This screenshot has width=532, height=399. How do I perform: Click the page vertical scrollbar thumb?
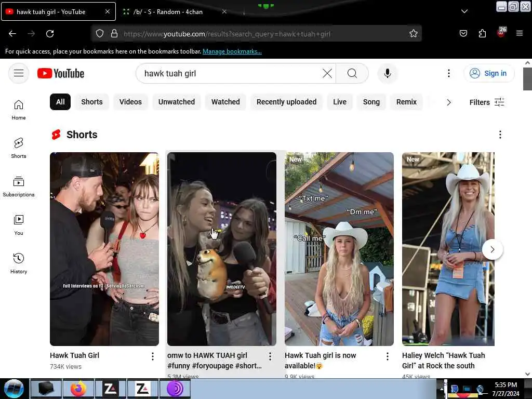(527, 79)
